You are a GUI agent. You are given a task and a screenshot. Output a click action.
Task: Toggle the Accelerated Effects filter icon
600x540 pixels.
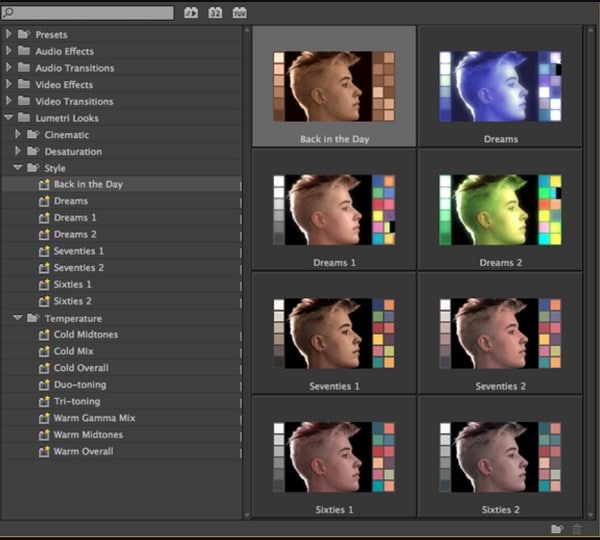(x=192, y=13)
